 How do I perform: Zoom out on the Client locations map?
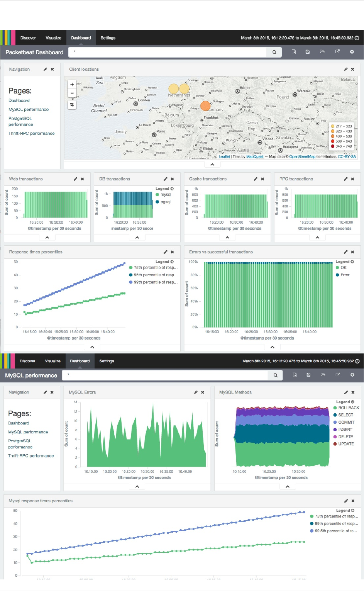tap(72, 93)
